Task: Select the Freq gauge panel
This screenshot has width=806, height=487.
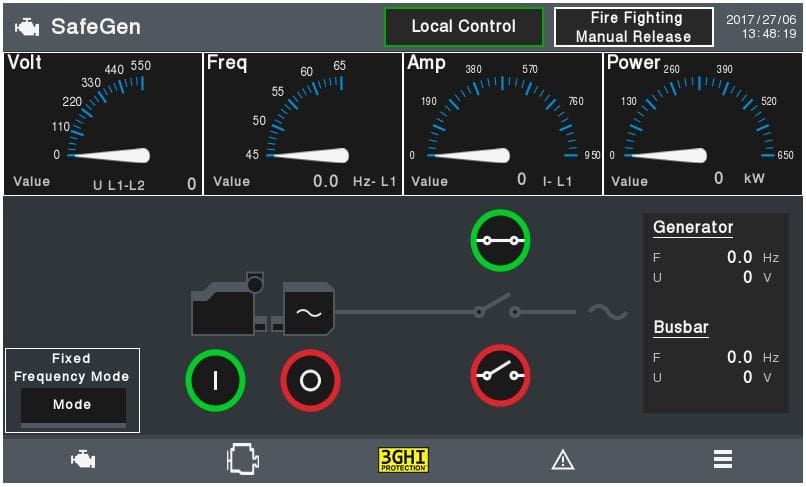Action: coord(303,123)
